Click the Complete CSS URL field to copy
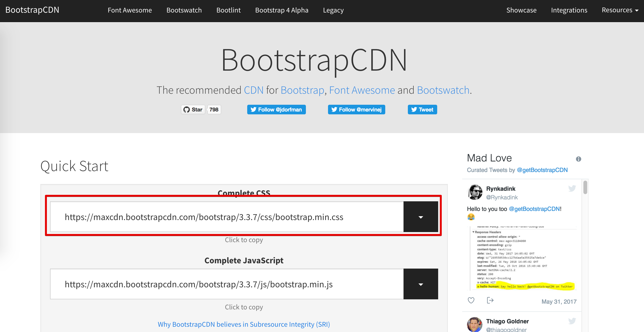The height and width of the screenshot is (332, 644). (x=227, y=217)
